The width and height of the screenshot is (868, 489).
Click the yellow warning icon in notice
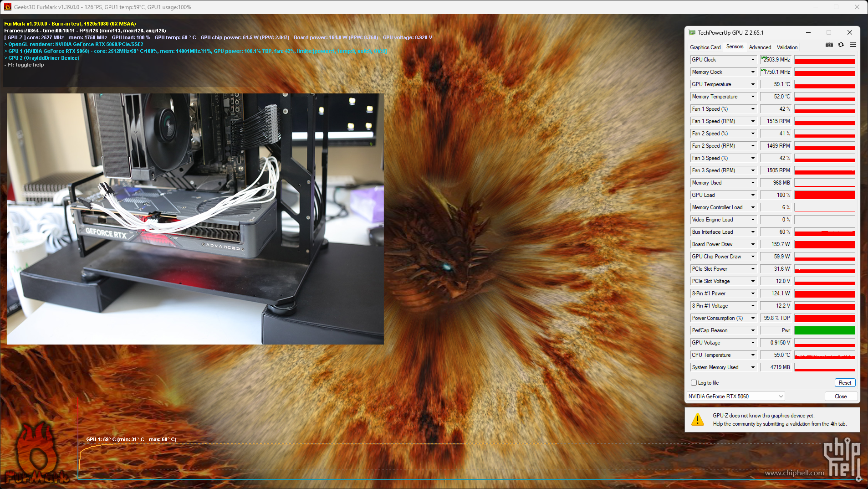coord(697,419)
